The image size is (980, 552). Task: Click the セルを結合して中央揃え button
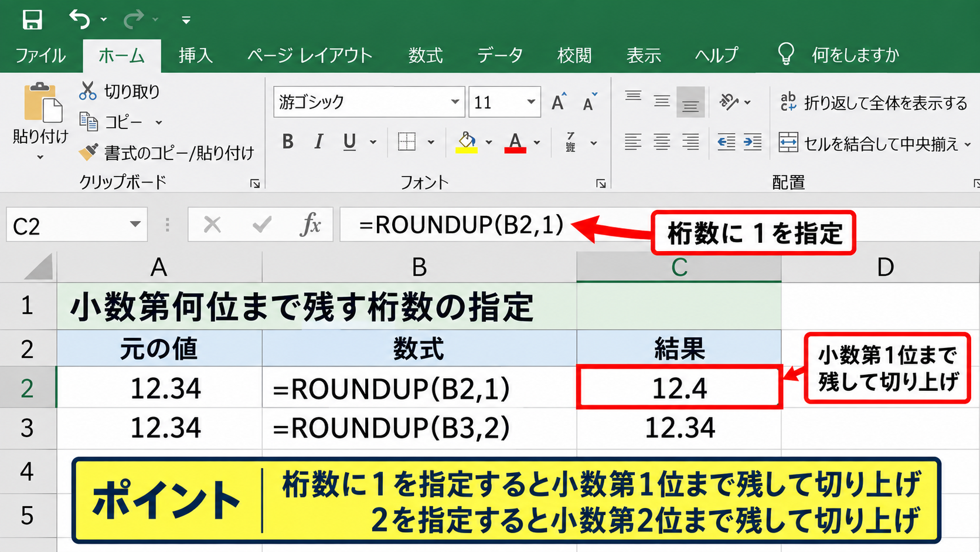pyautogui.click(x=869, y=143)
